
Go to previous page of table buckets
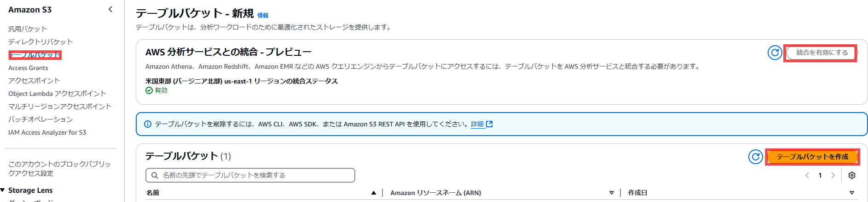[807, 175]
